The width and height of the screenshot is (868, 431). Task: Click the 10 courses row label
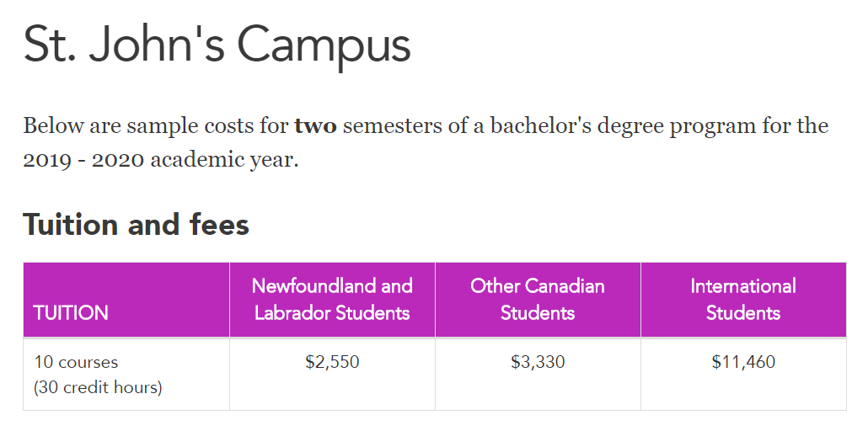pos(76,363)
